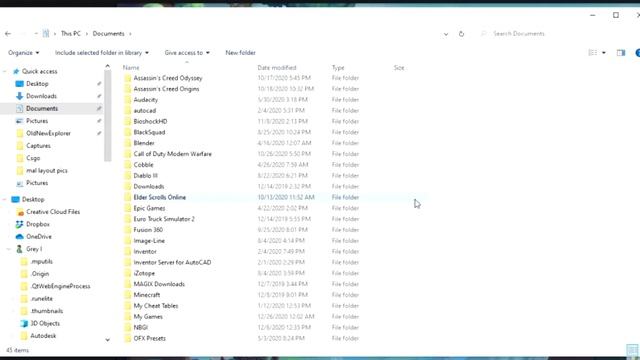The height and width of the screenshot is (360, 640).
Task: Open OldNewExplorer in the sidebar
Action: (x=48, y=133)
